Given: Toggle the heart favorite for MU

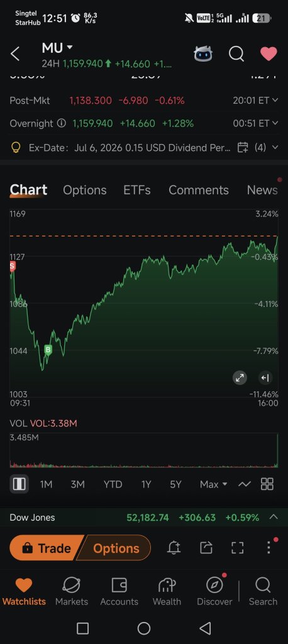Looking at the screenshot, I should (x=269, y=54).
